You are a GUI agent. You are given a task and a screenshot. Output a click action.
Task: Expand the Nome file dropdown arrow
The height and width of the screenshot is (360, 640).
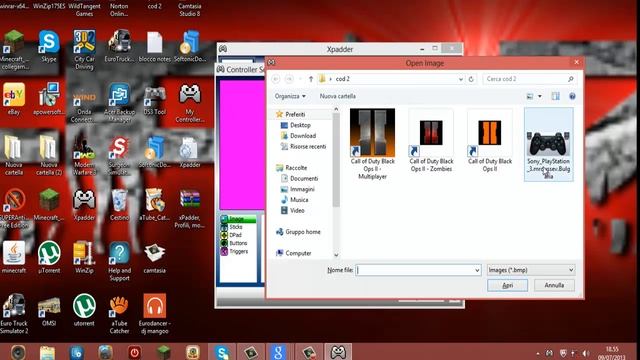(x=477, y=270)
